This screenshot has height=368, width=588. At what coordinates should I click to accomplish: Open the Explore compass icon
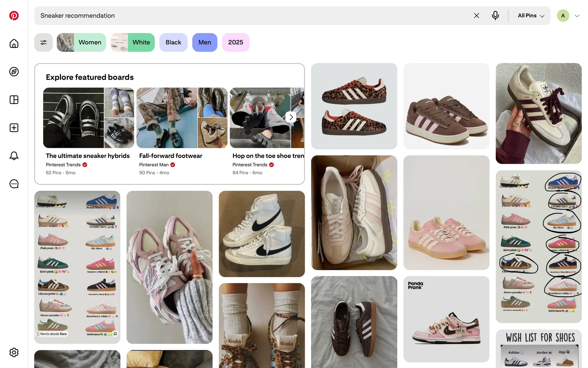(14, 72)
